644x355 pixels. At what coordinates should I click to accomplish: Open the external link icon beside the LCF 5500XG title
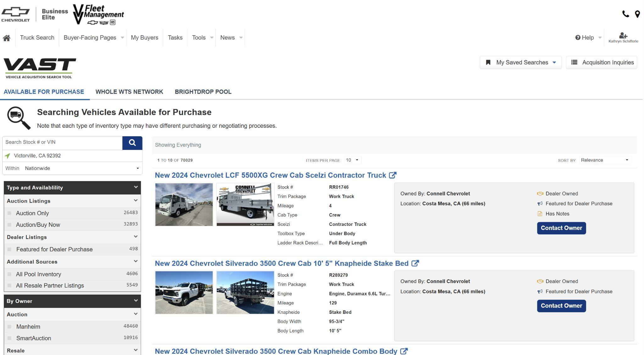pos(392,175)
